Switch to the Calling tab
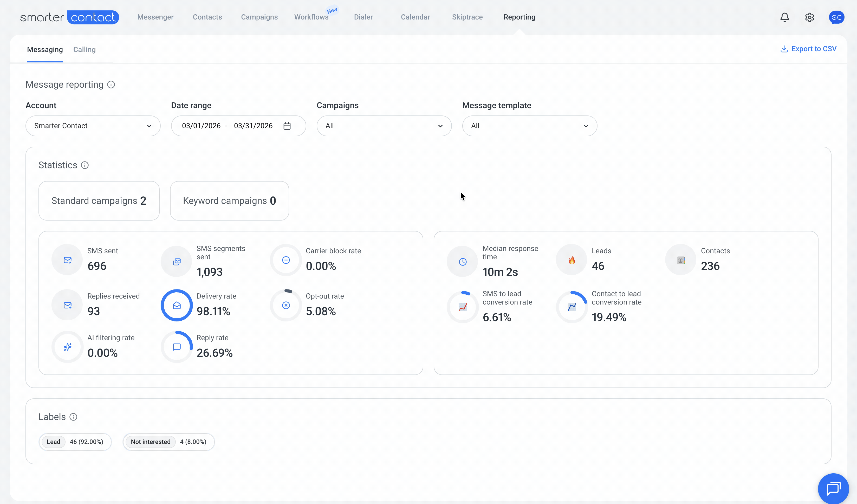The height and width of the screenshot is (504, 857). click(84, 50)
